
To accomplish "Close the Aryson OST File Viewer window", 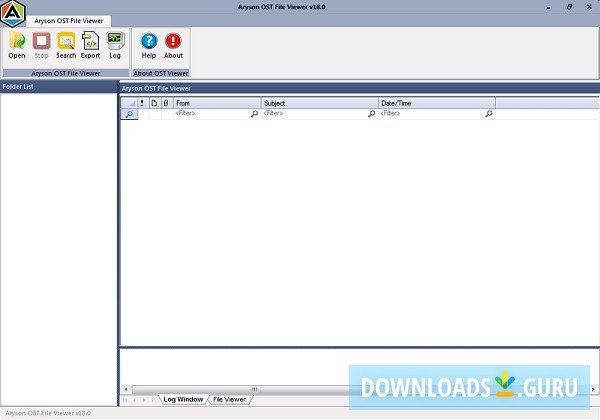I will [589, 7].
